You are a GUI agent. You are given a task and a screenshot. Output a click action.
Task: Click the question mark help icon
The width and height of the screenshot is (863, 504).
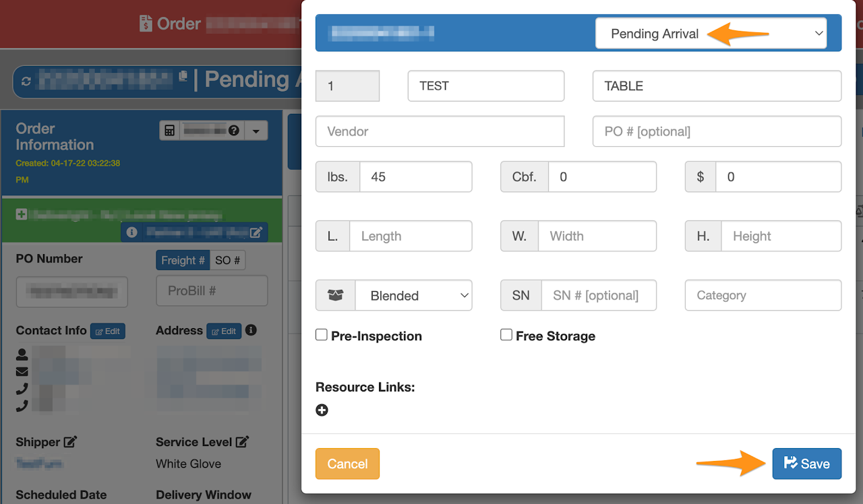pos(234,131)
